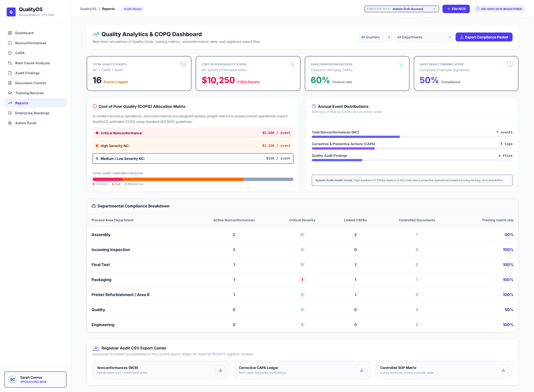Select the Reports menu item
The width and height of the screenshot is (534, 392).
coord(35,103)
